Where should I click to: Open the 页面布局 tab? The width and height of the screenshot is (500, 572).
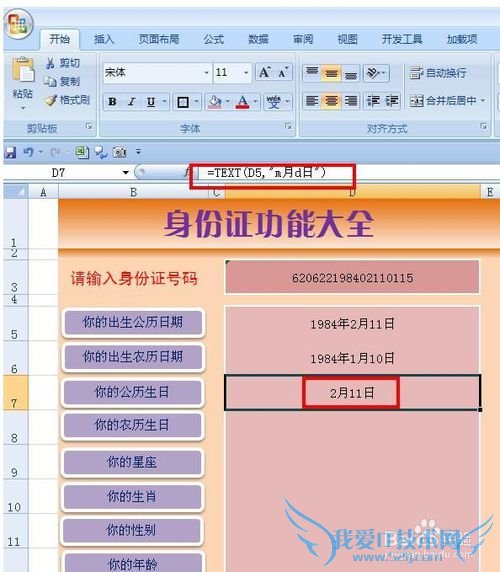tap(159, 39)
